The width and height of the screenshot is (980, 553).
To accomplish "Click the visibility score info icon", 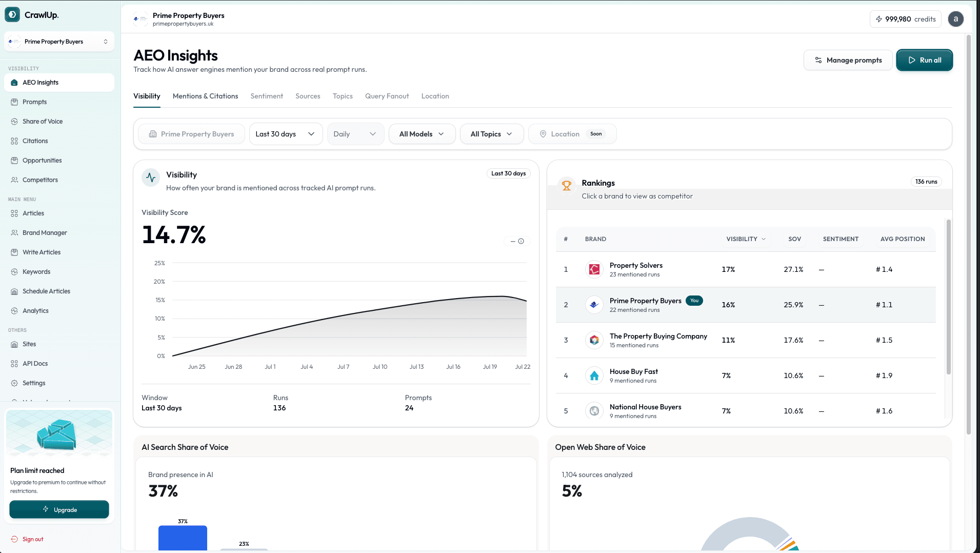I will 521,241.
